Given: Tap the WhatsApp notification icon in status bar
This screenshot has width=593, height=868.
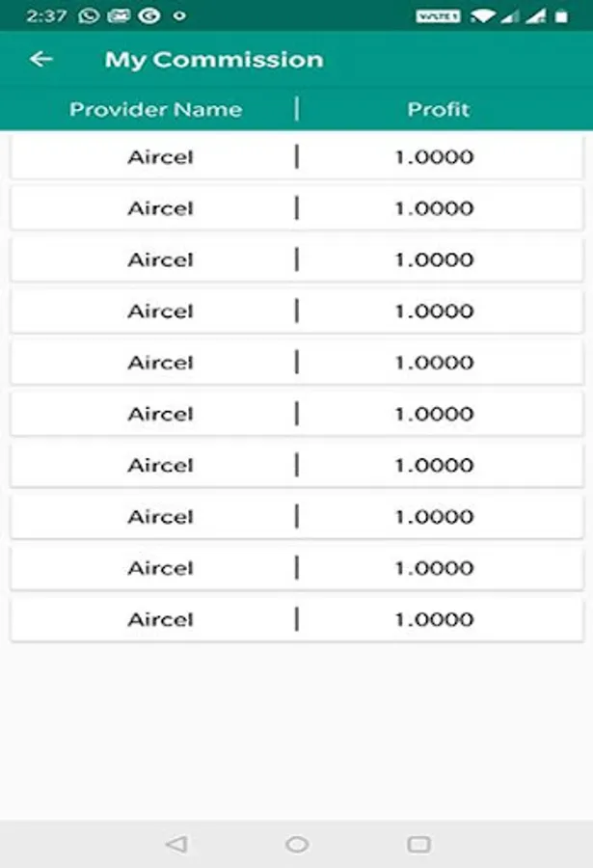Looking at the screenshot, I should [89, 15].
